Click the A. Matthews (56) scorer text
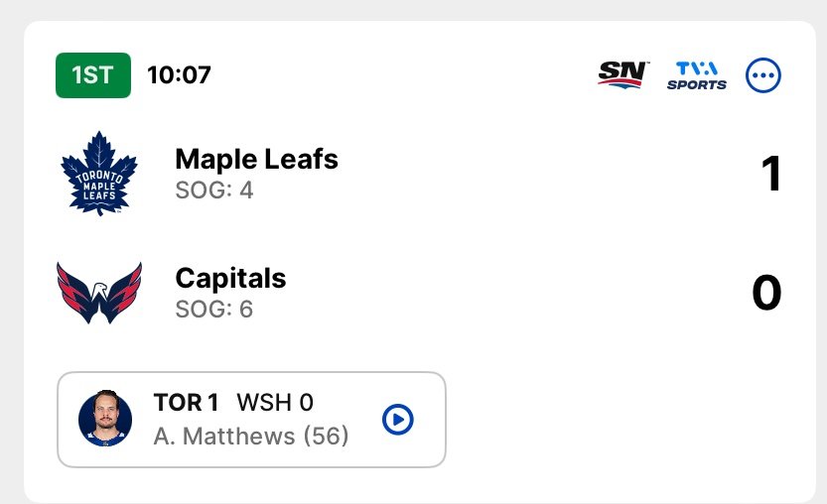 click(x=251, y=436)
